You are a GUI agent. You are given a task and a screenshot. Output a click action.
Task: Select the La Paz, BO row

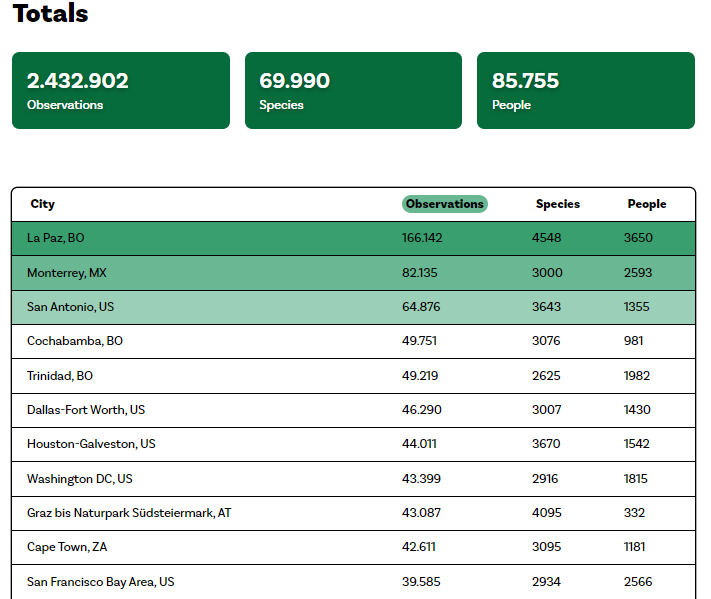[56, 238]
